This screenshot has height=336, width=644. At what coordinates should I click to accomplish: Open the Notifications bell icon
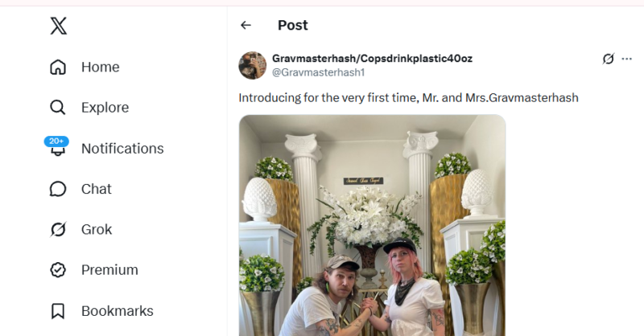click(x=58, y=150)
